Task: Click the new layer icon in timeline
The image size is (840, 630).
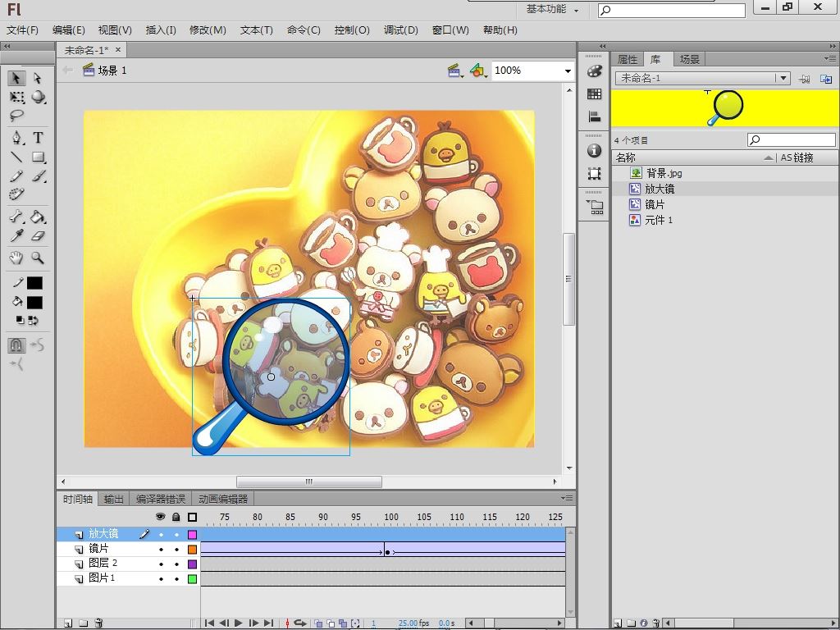Action: click(x=68, y=623)
